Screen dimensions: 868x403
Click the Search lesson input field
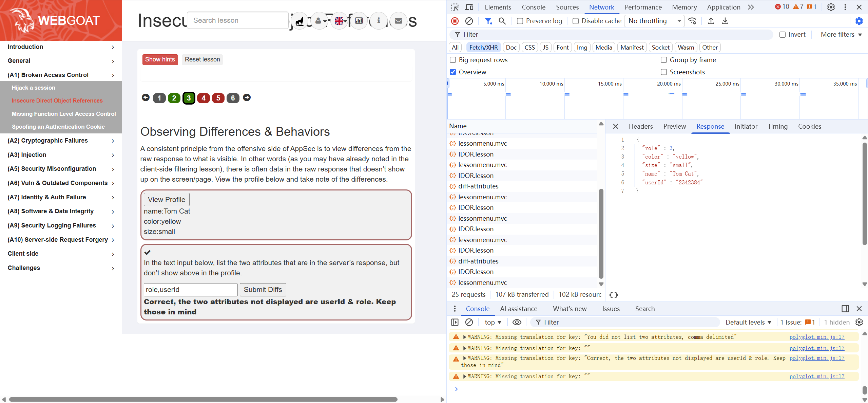click(x=237, y=20)
